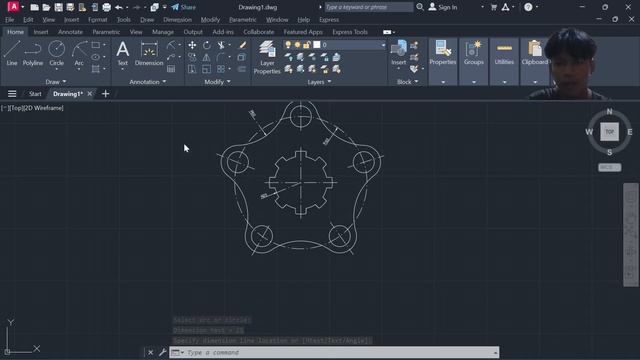Image resolution: width=640 pixels, height=360 pixels.
Task: Open the Annotate ribbon tab
Action: 70,32
